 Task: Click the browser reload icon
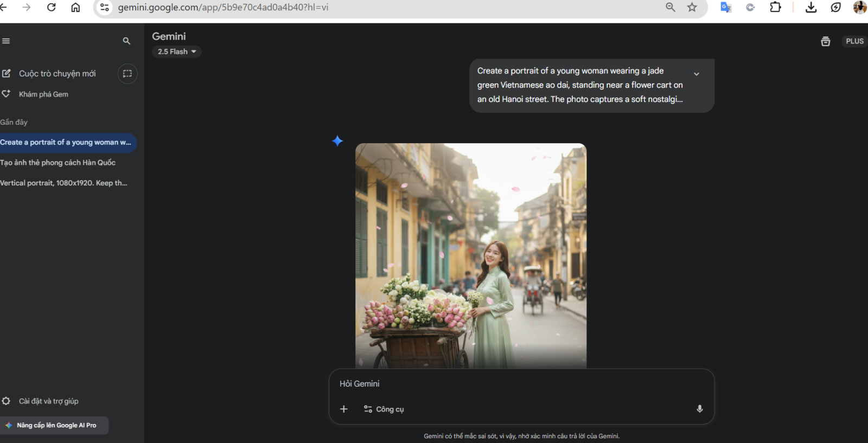pos(52,7)
